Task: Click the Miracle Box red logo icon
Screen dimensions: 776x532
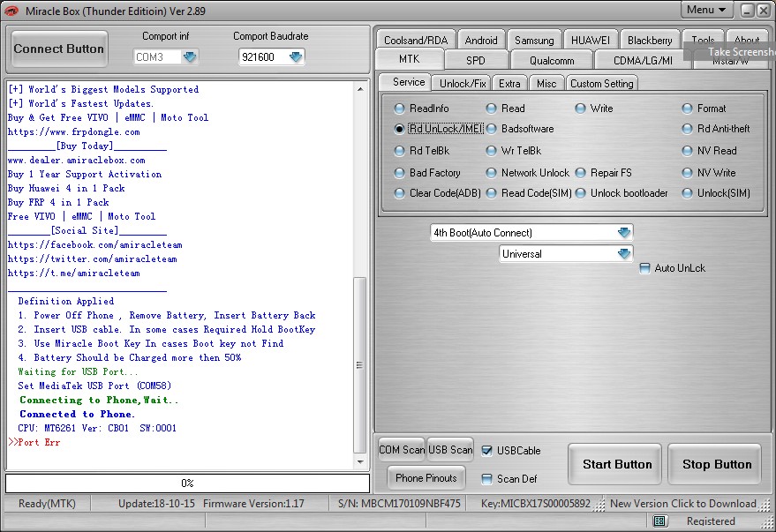Action: tap(11, 11)
